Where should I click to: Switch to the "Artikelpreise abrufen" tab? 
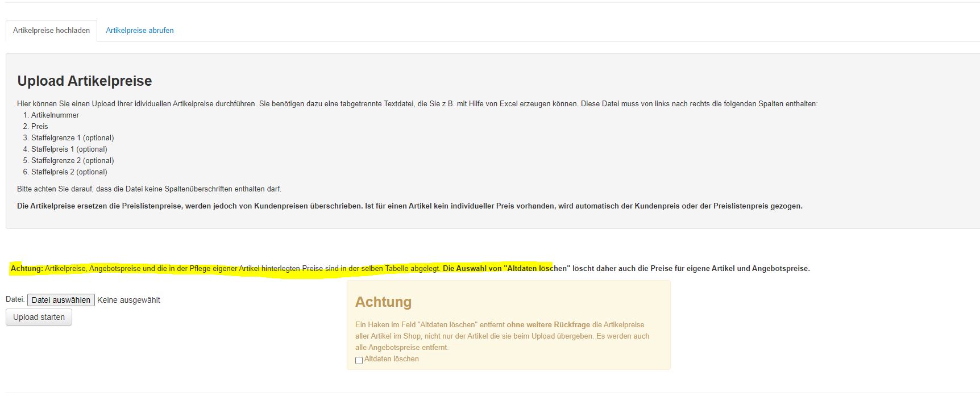coord(139,31)
